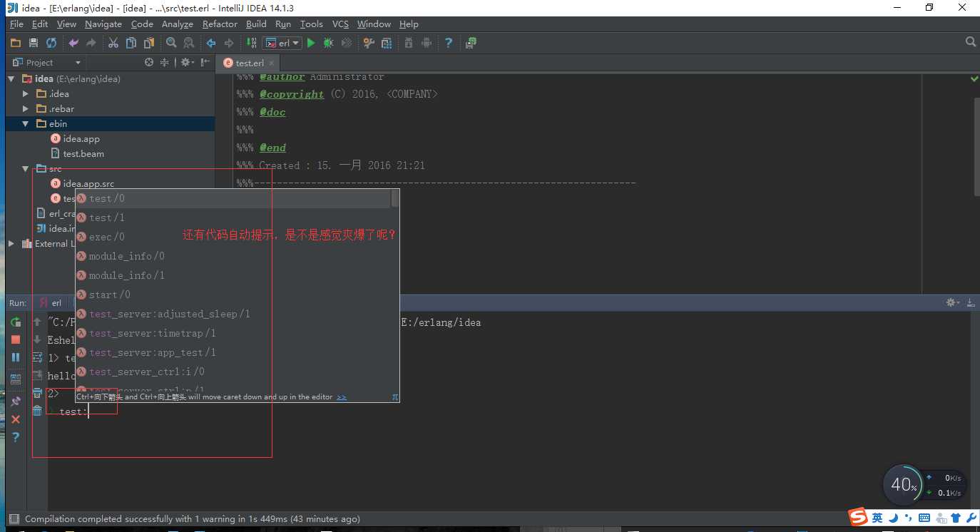Click the Find magnifier icon in toolbar
The width and height of the screenshot is (980, 532).
171,43
